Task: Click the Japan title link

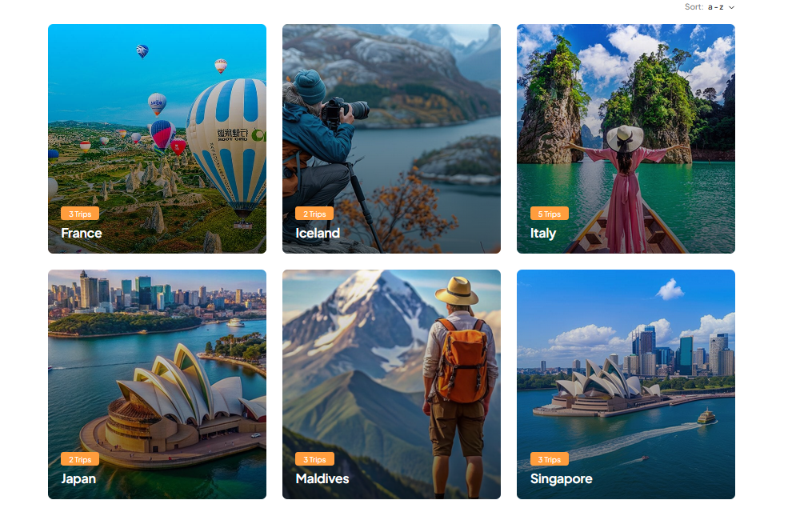Action: click(x=78, y=479)
